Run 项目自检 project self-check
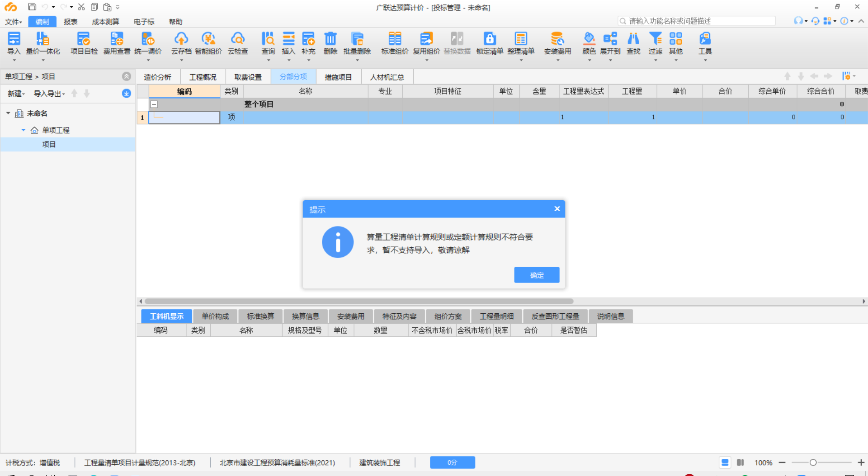 [84, 44]
